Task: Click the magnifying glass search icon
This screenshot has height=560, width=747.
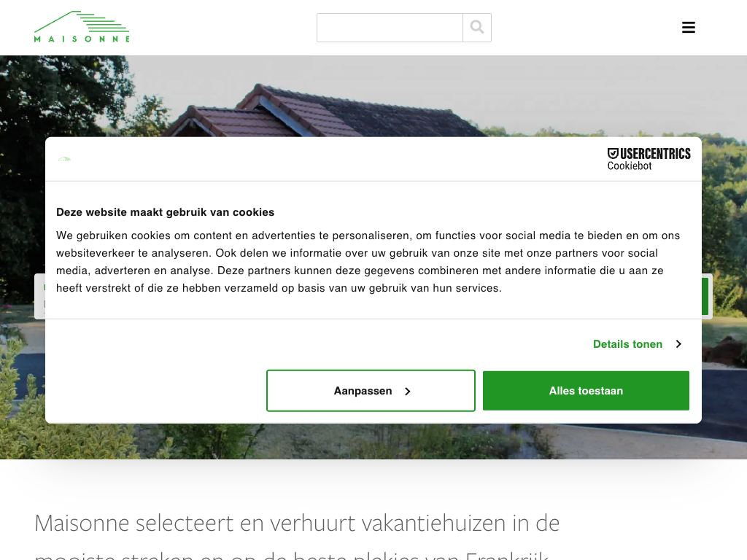Action: coord(477,28)
